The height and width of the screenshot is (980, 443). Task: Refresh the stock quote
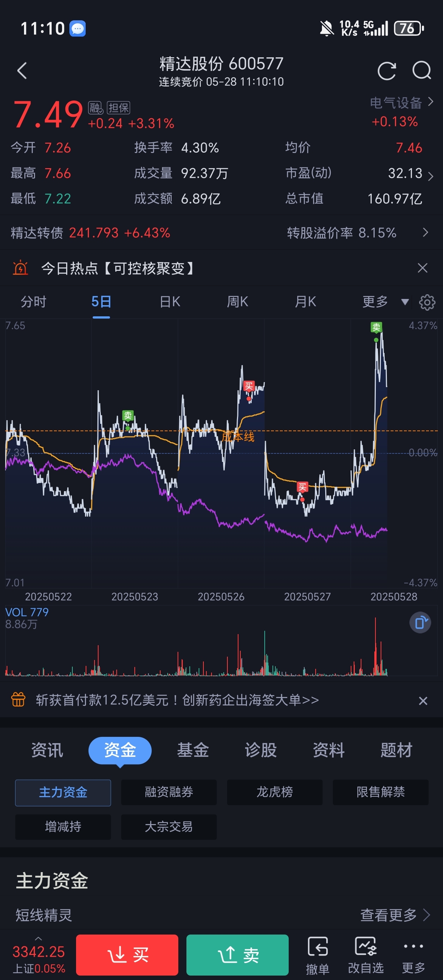[x=387, y=71]
